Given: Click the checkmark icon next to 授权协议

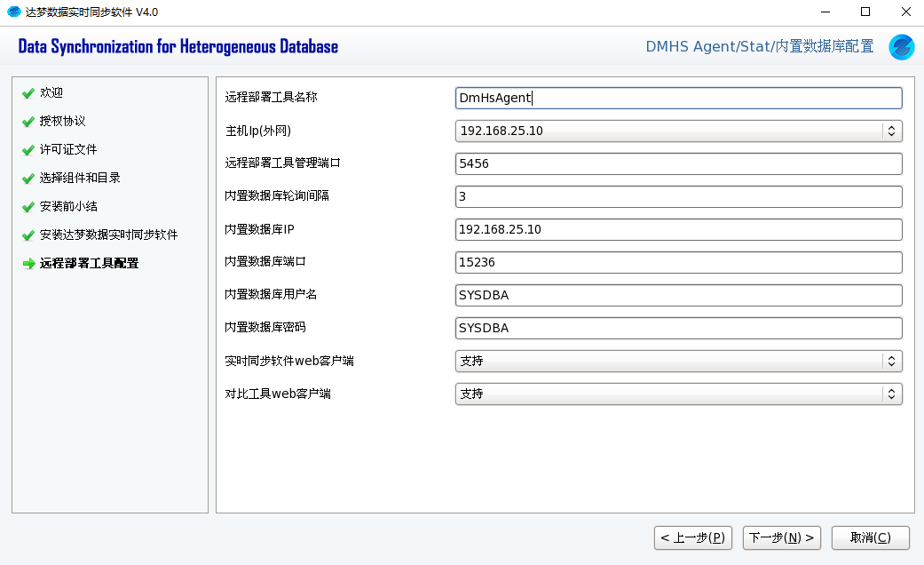Looking at the screenshot, I should (x=27, y=121).
